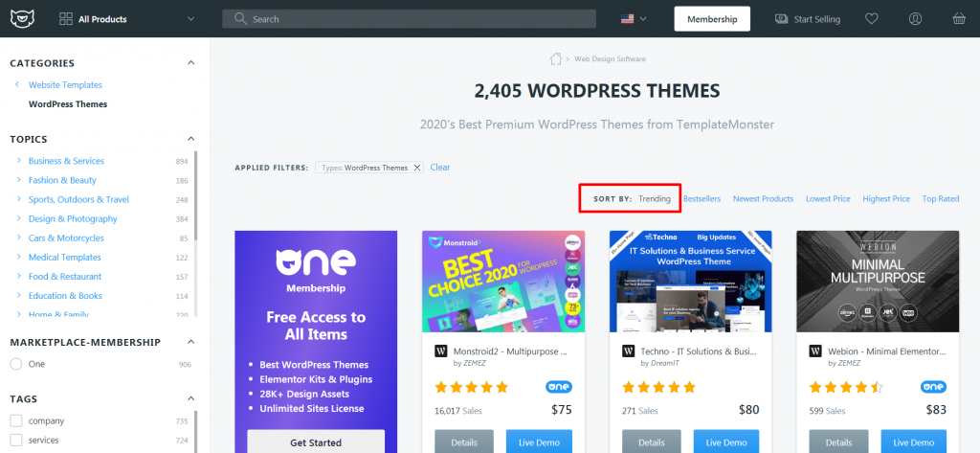Click the Membership button

(711, 18)
